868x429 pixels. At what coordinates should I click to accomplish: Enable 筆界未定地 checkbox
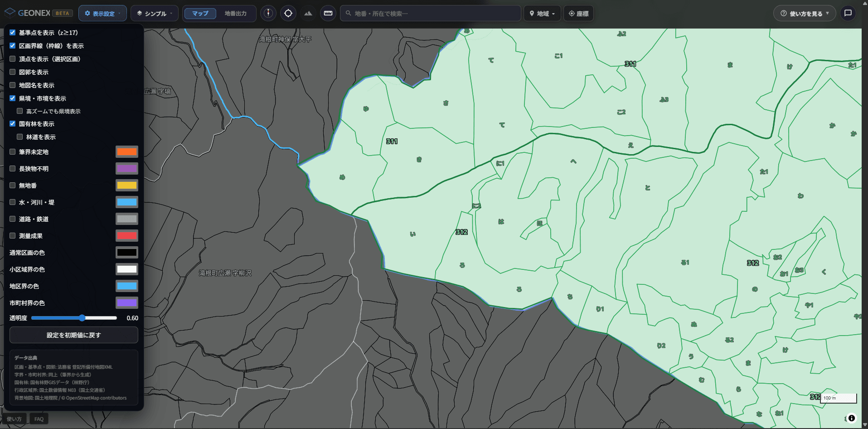[13, 152]
